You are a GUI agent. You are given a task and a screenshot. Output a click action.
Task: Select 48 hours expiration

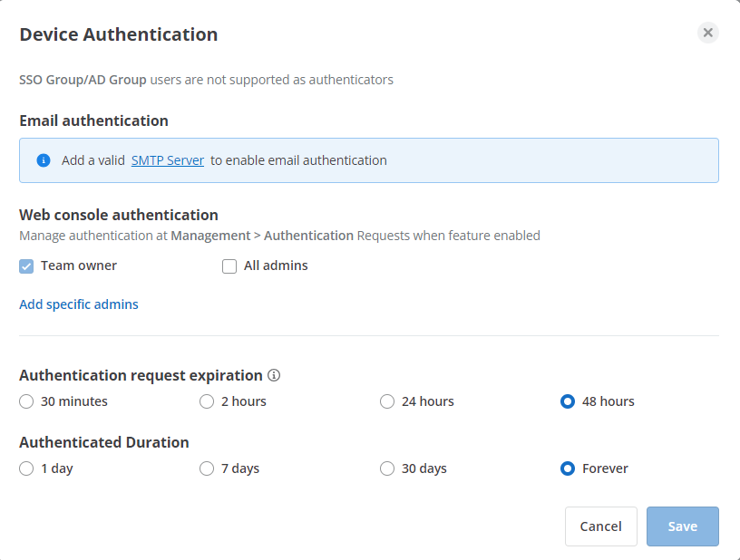click(x=568, y=401)
